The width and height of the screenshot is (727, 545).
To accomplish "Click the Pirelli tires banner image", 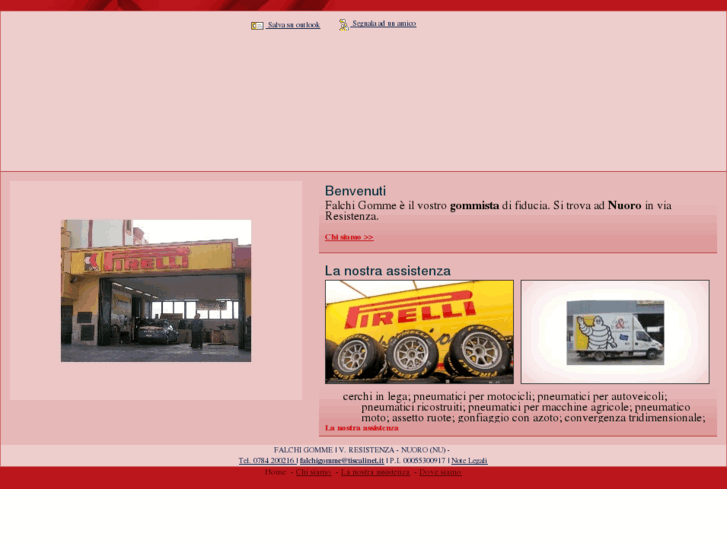I will pos(420,332).
